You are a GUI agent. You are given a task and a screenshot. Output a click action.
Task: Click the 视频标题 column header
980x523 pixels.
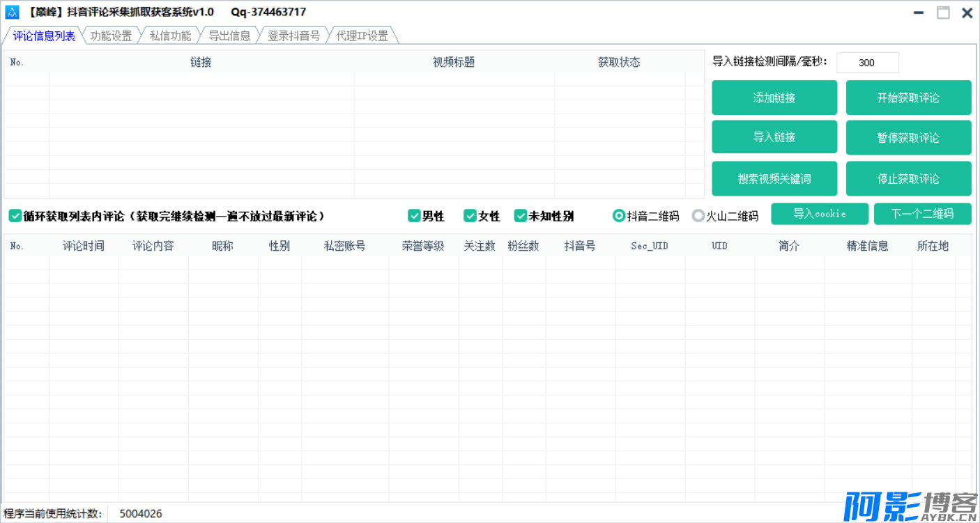coord(454,62)
